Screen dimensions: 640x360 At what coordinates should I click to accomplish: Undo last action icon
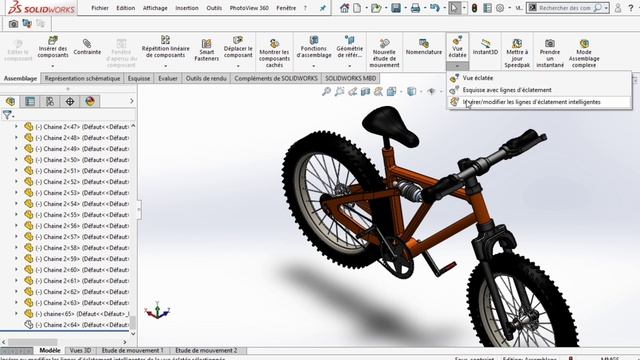(x=435, y=8)
